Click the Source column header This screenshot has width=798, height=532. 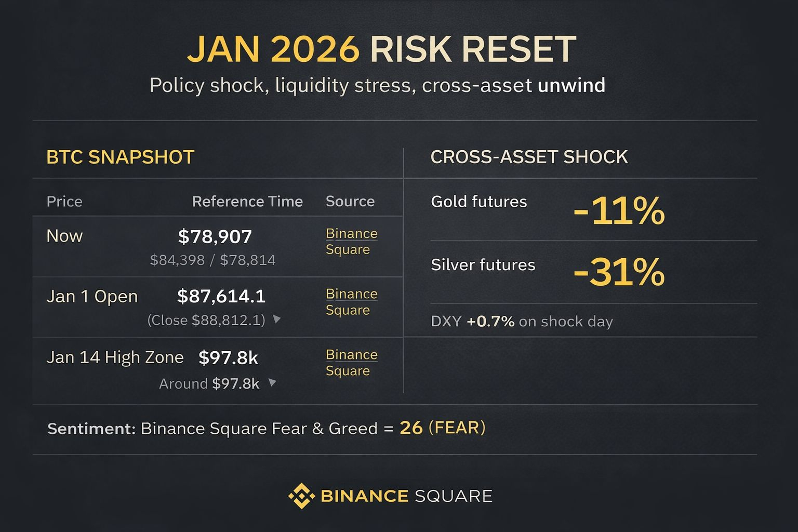[x=350, y=202]
